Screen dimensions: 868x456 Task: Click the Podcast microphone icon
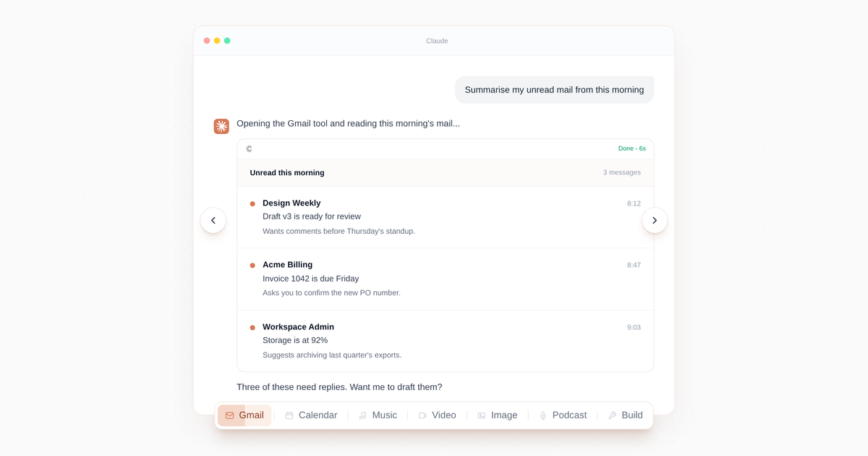pyautogui.click(x=543, y=415)
